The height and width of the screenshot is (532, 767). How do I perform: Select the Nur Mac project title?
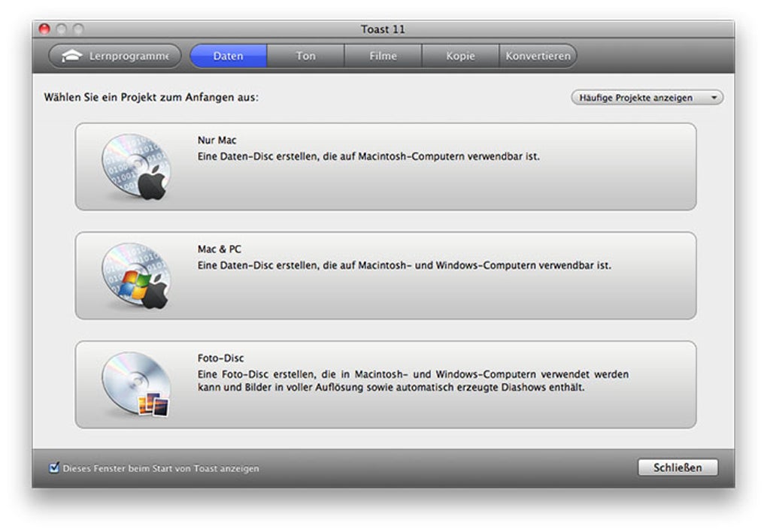pos(217,141)
